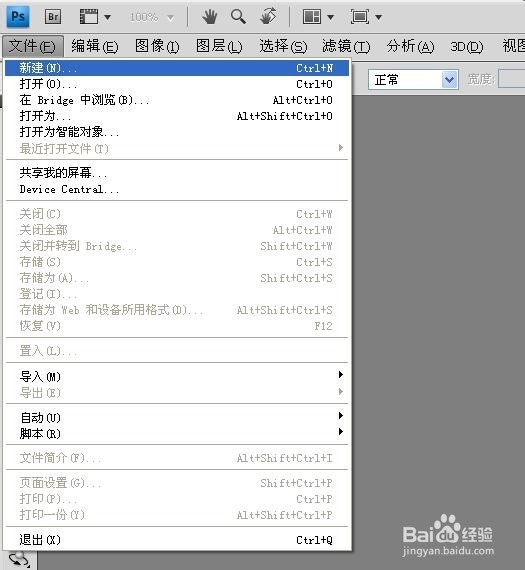The height and width of the screenshot is (570, 525).
Task: Click the lasso tool icon at bottom left
Action: (19, 560)
